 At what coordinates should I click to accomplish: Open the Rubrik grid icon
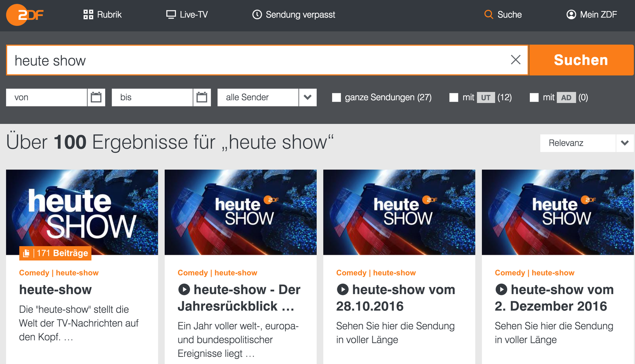tap(88, 15)
